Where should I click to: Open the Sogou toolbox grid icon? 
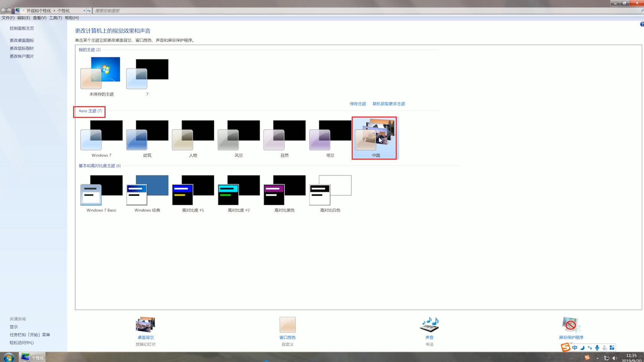(x=612, y=348)
